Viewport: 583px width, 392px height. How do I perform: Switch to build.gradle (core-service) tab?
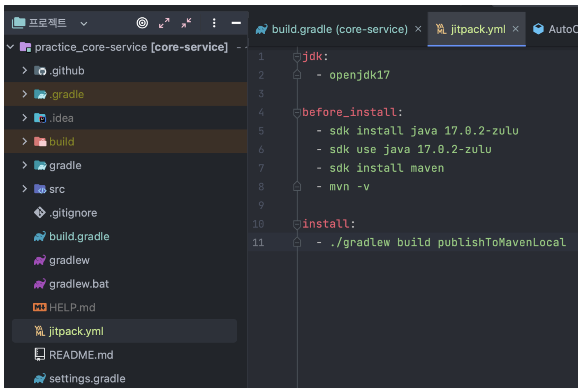340,29
